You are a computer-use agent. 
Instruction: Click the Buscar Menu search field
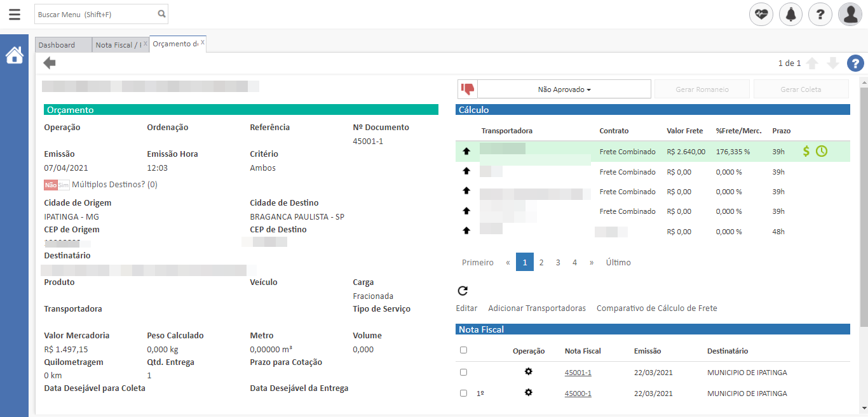[95, 13]
